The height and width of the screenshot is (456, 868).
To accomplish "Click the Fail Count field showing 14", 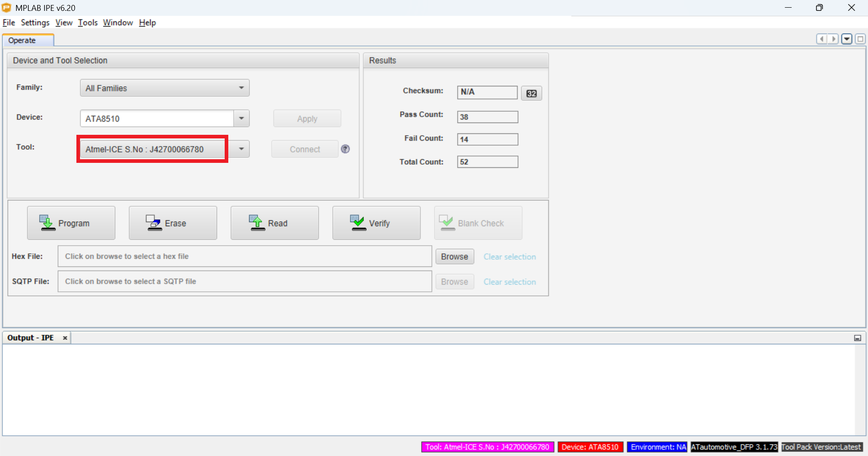I will point(487,139).
